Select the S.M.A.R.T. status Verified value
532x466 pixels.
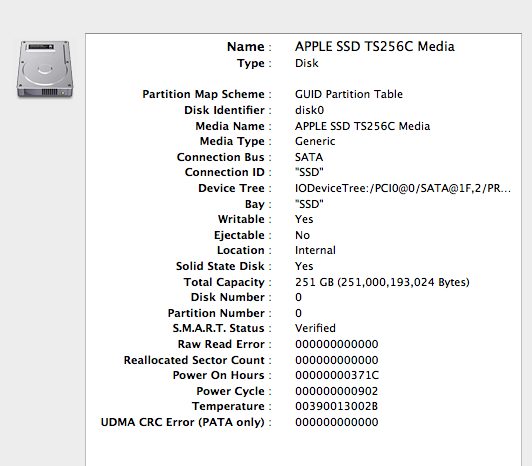tap(315, 328)
